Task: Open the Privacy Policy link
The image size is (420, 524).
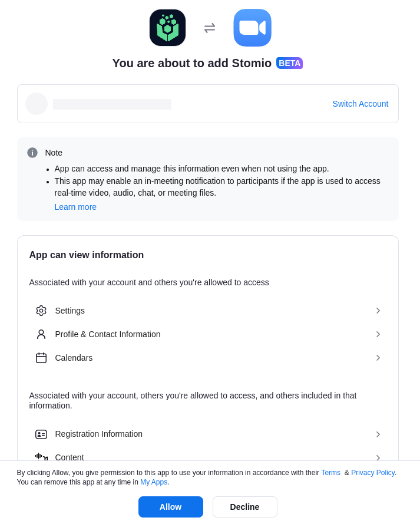Action: 373,473
